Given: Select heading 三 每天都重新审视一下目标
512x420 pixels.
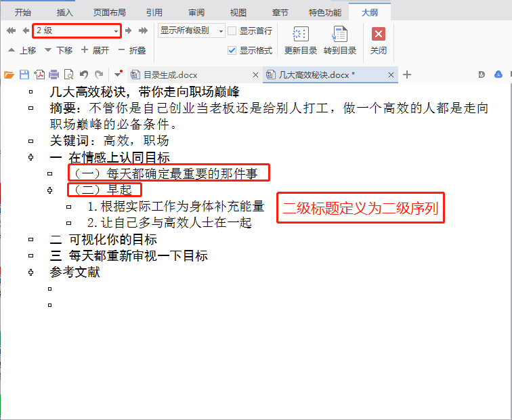Looking at the screenshot, I should 129,255.
